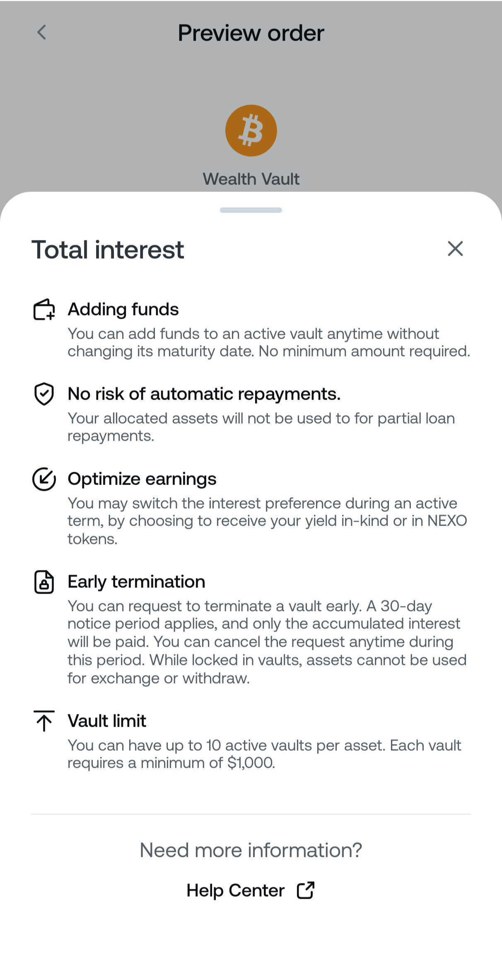Tap the Vault limit heading
Image resolution: width=502 pixels, height=980 pixels.
107,721
